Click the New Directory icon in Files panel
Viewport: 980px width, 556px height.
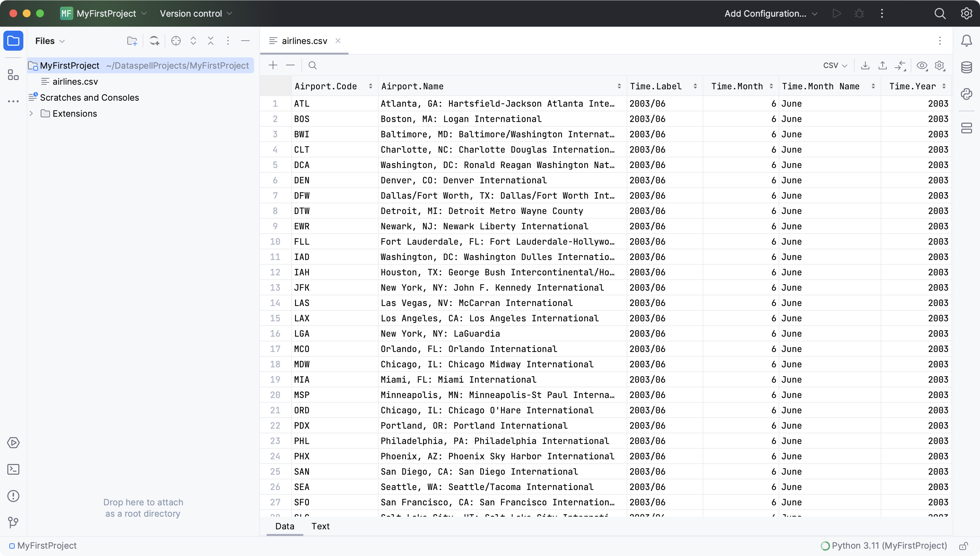132,41
